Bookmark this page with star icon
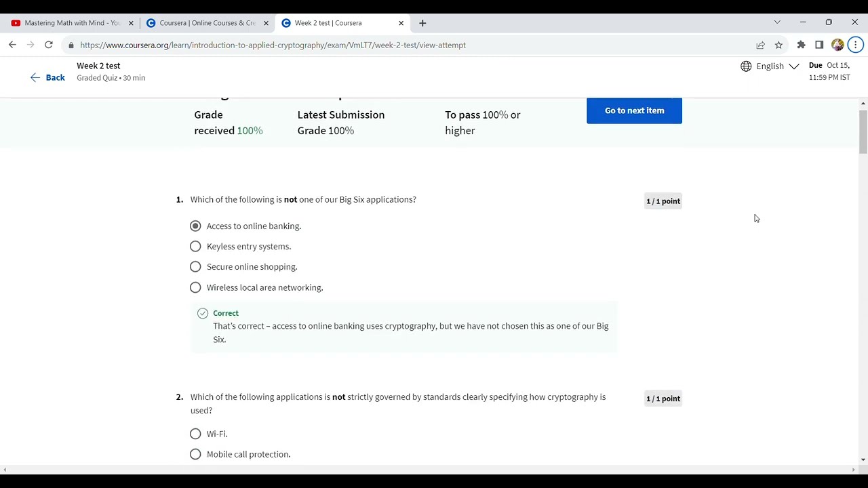Viewport: 868px width, 488px height. (778, 45)
